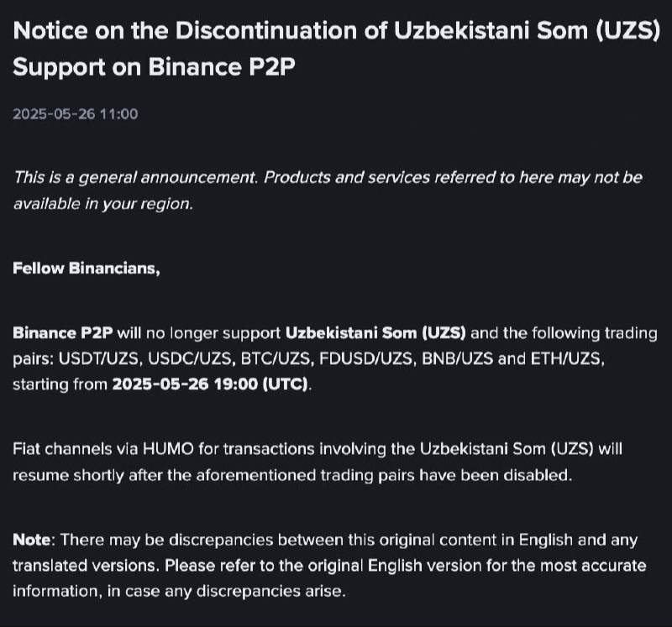Viewport: 672px width, 627px height.
Task: Click 'information, in case any discrepancies arise' line
Action: pyautogui.click(x=179, y=592)
